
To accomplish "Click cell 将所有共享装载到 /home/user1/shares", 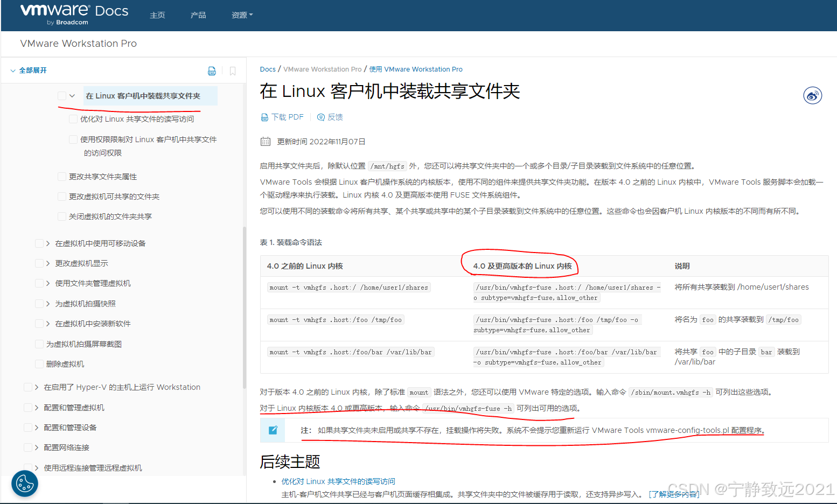I will [x=742, y=287].
